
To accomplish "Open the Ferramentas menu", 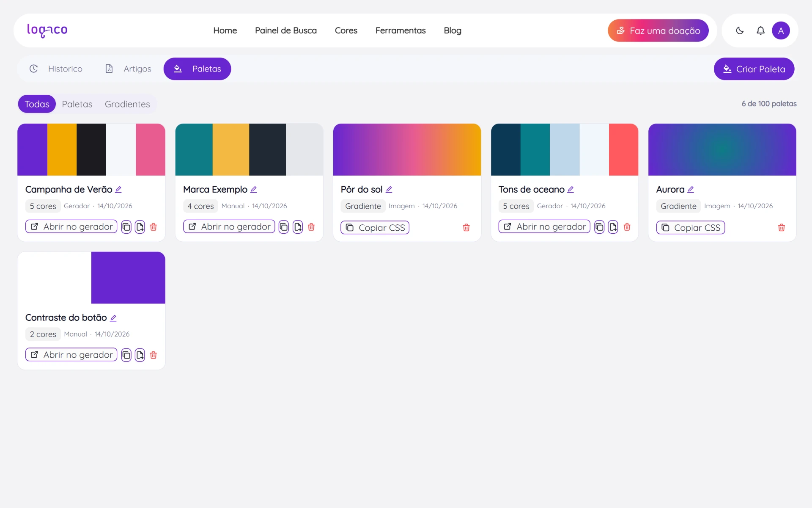I will 401,30.
